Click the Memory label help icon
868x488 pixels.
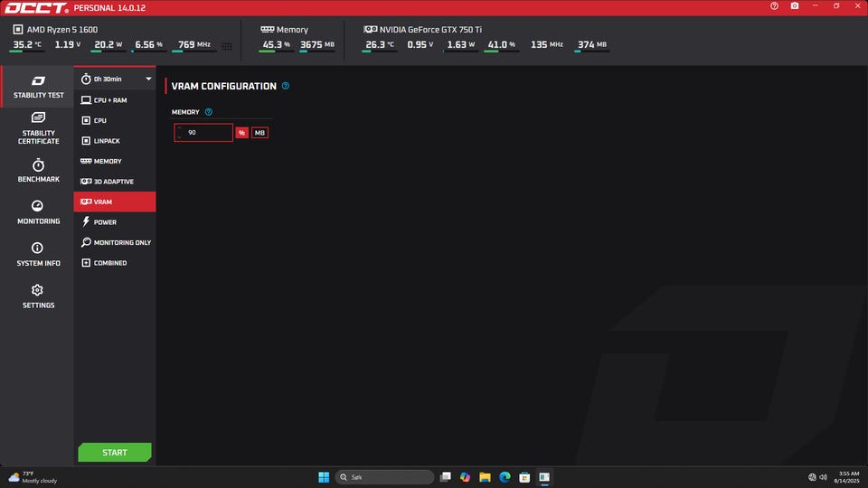[209, 112]
